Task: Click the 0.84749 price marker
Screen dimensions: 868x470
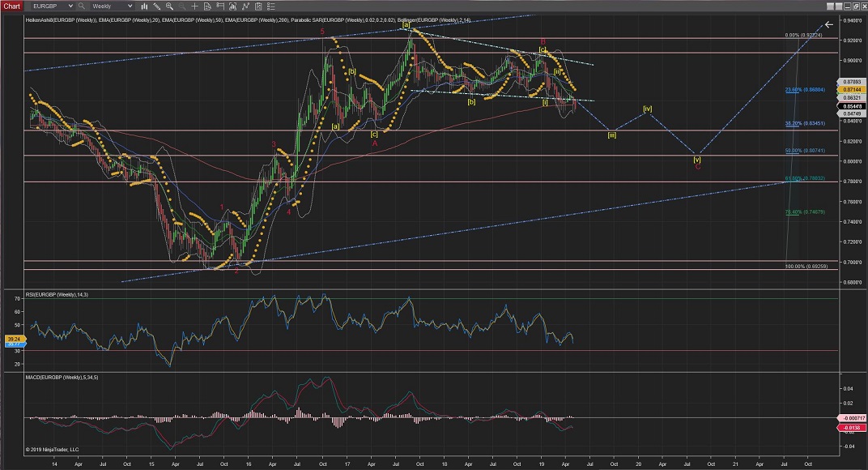Action: coord(852,113)
